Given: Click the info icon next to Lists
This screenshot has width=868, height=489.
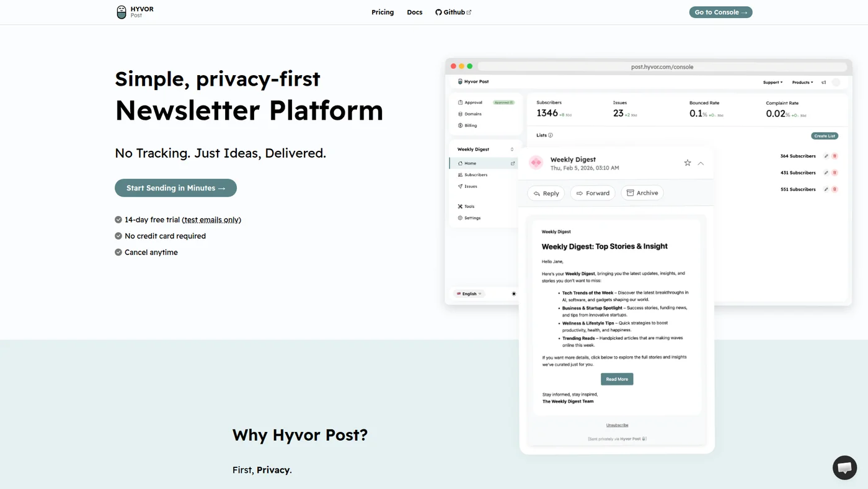Looking at the screenshot, I should (x=551, y=135).
